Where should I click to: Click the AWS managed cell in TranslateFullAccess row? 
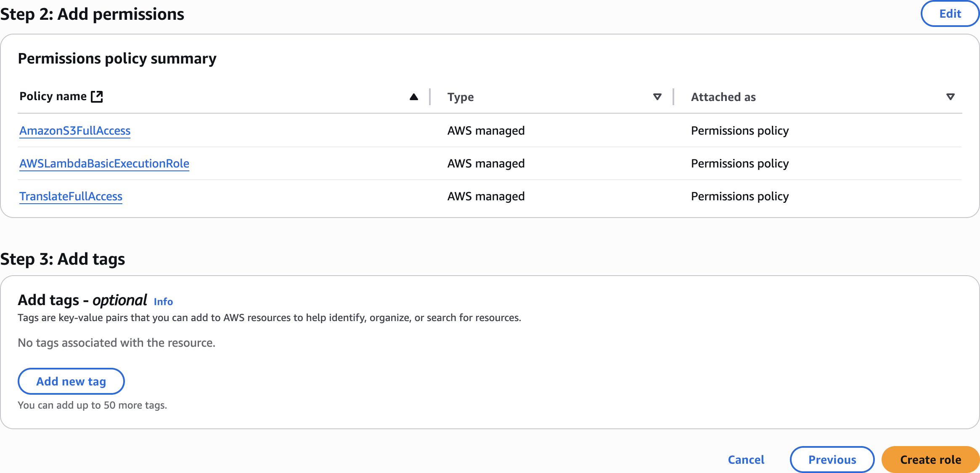tap(486, 196)
